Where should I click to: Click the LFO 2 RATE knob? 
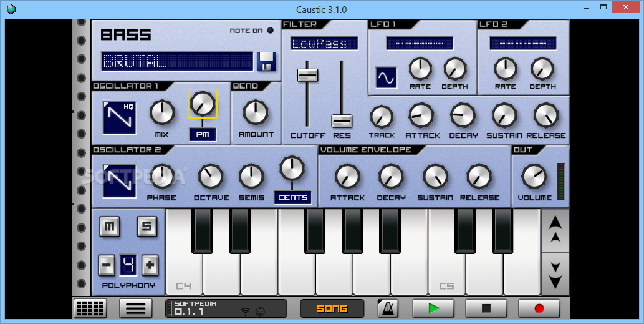506,69
